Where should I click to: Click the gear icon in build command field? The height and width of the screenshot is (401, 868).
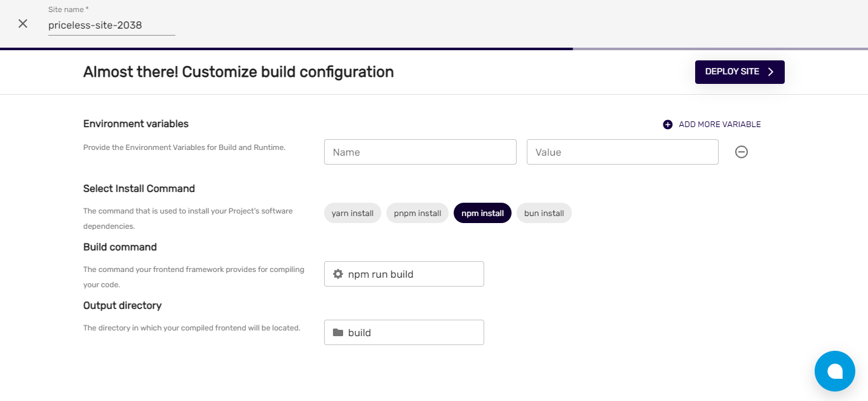point(338,274)
